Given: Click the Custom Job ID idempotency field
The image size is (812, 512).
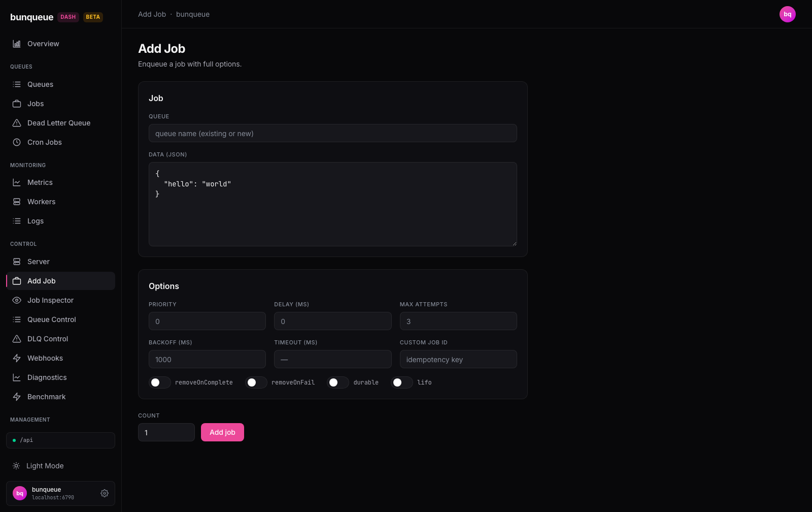Looking at the screenshot, I should [458, 359].
